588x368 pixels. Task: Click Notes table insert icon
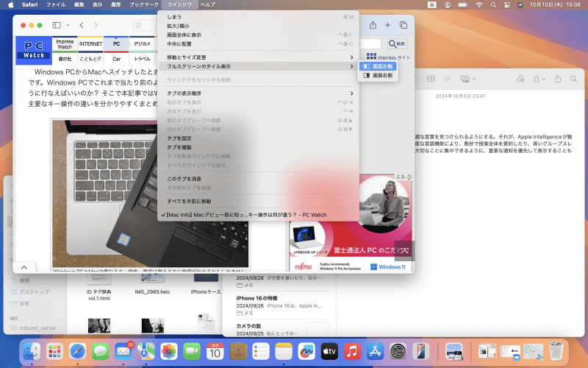(431, 79)
